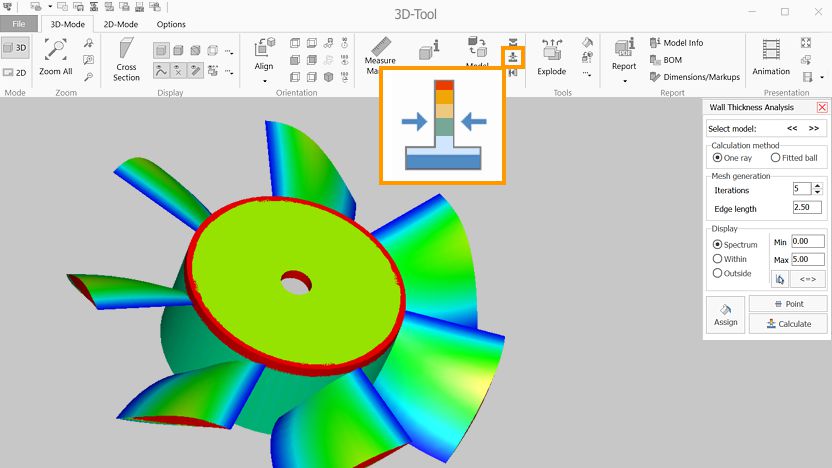The image size is (832, 468).
Task: Open the Animation tool
Action: click(x=770, y=50)
